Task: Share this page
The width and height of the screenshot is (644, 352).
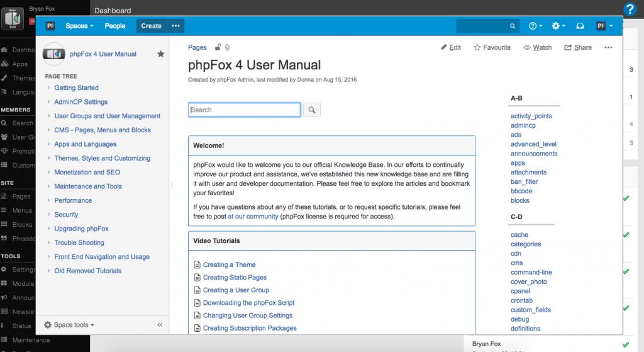Action: click(578, 47)
